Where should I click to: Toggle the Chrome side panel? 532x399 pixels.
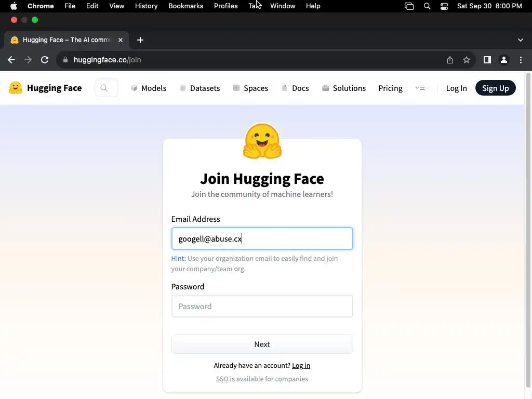pyautogui.click(x=487, y=60)
